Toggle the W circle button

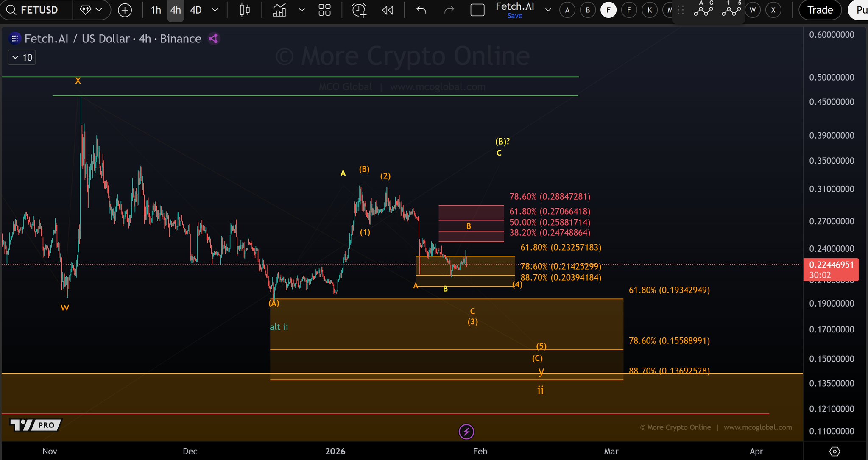753,10
